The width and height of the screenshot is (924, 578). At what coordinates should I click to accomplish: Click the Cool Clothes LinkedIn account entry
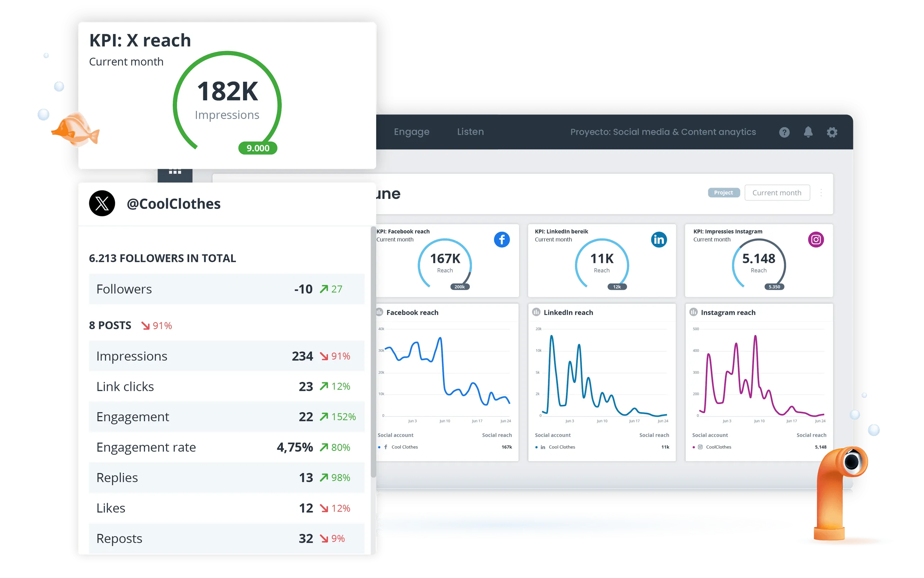(x=561, y=447)
